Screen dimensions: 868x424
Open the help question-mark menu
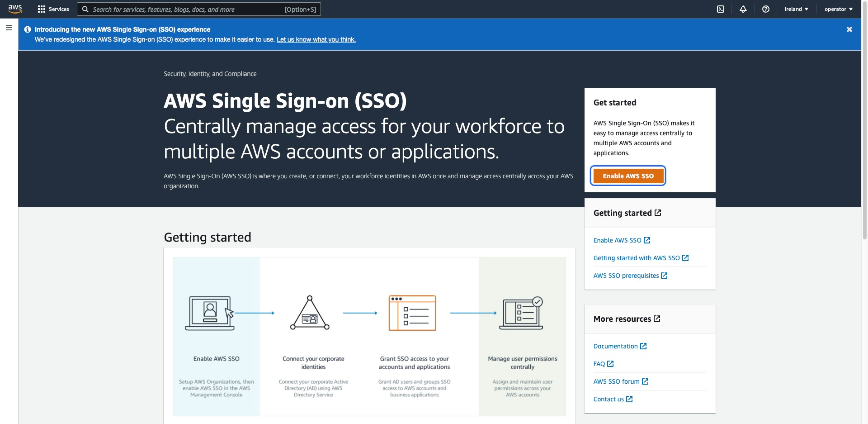coord(766,9)
